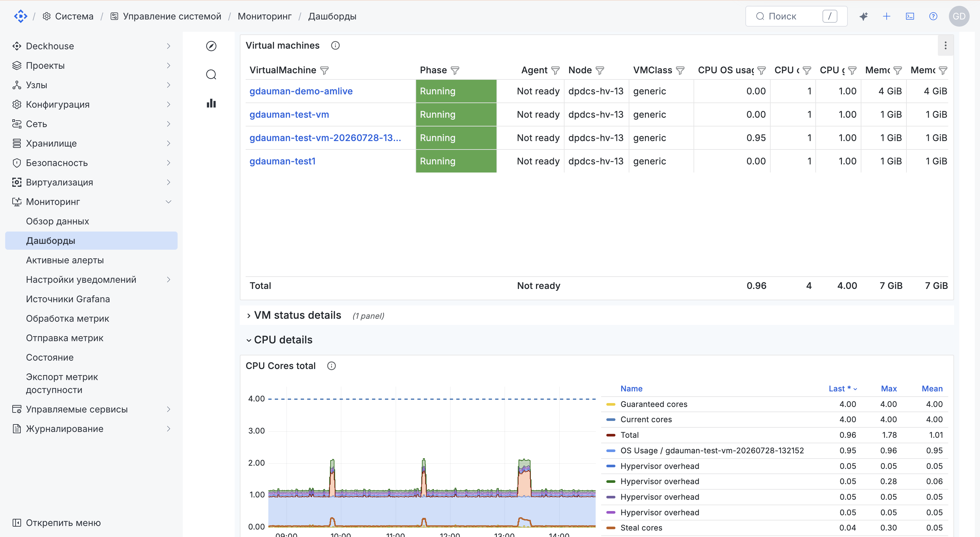The height and width of the screenshot is (537, 980).
Task: Click the dashboard search magnifier icon
Action: click(211, 75)
